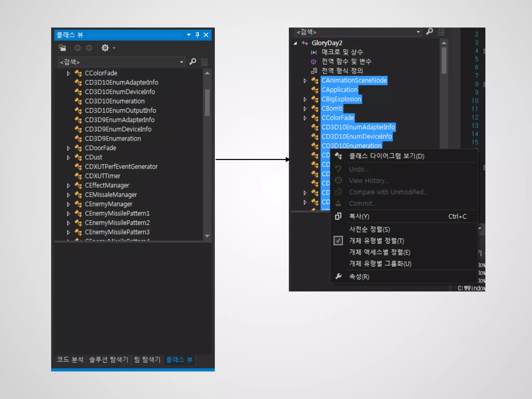The image size is (532, 399).
Task: Select CD3D10EnumOutputInfo class
Action: 120,111
